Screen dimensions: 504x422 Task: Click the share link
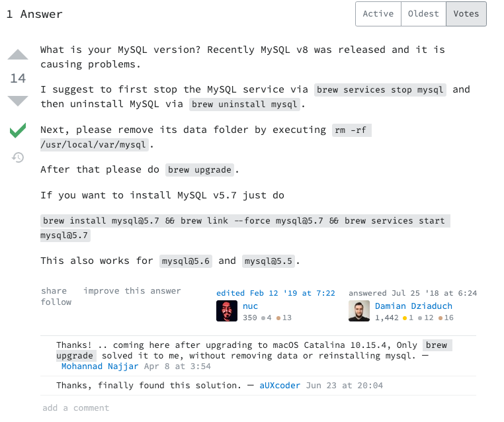[54, 291]
